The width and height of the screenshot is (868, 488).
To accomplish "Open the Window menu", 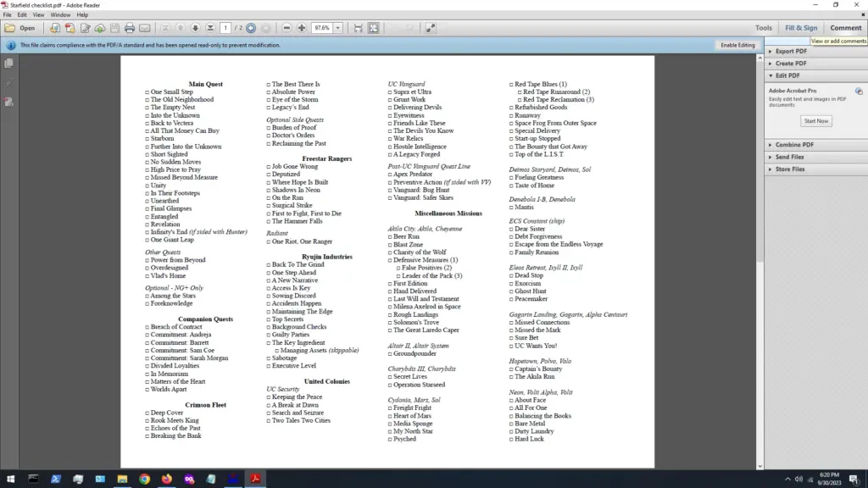I will coord(60,15).
